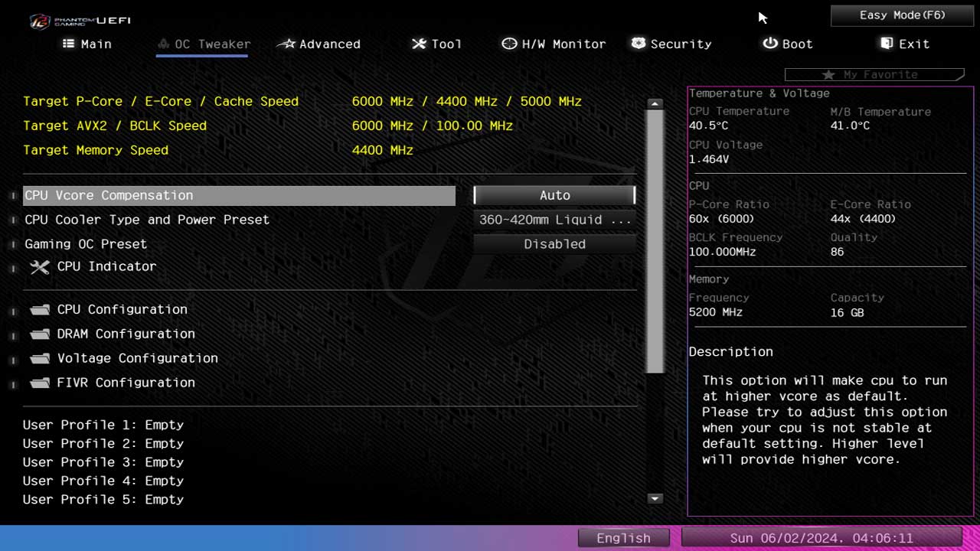Select the CPU Vcore Compensation row
The width and height of the screenshot is (980, 551).
pos(239,195)
